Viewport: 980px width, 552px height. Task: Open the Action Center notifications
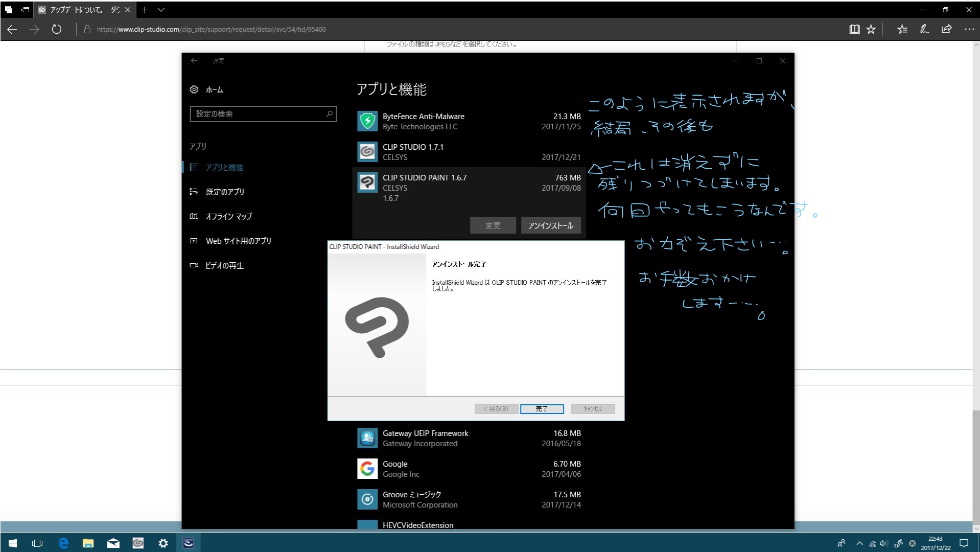coord(964,543)
